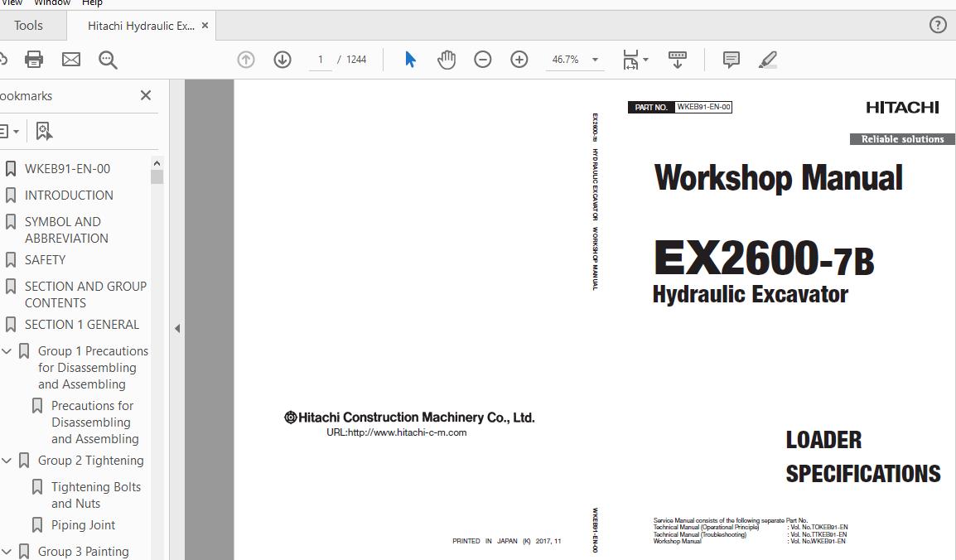Open the Help menu

[92, 3]
